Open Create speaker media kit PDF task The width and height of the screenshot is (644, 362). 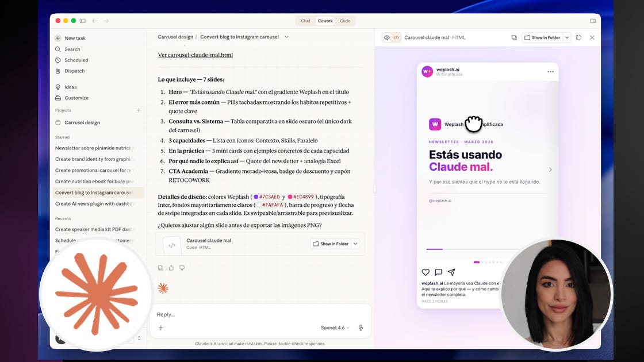tap(94, 229)
